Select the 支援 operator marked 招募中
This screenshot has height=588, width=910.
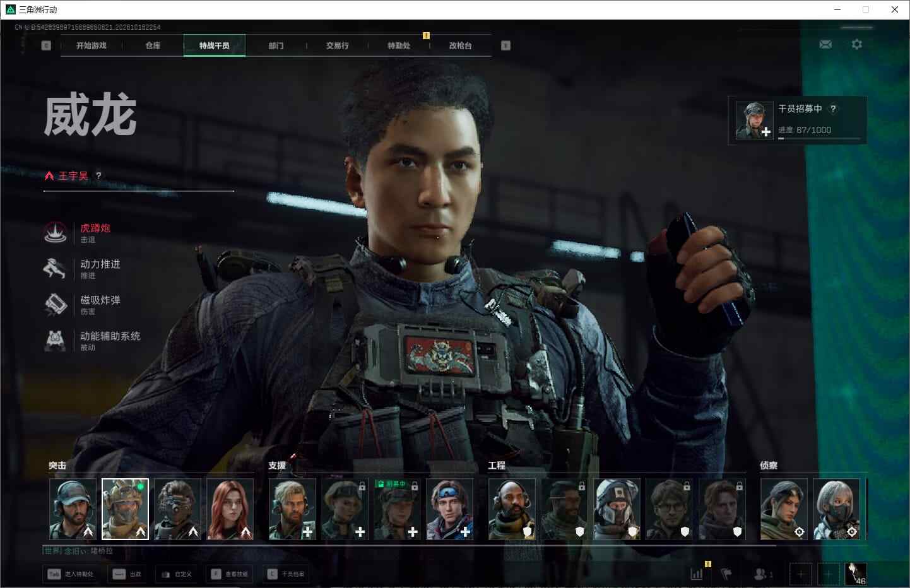[398, 509]
